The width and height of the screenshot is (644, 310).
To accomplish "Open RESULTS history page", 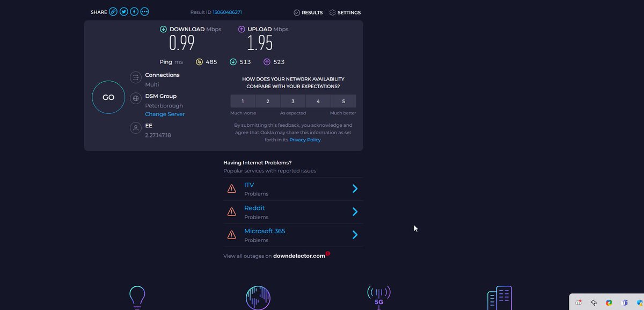I will point(308,12).
